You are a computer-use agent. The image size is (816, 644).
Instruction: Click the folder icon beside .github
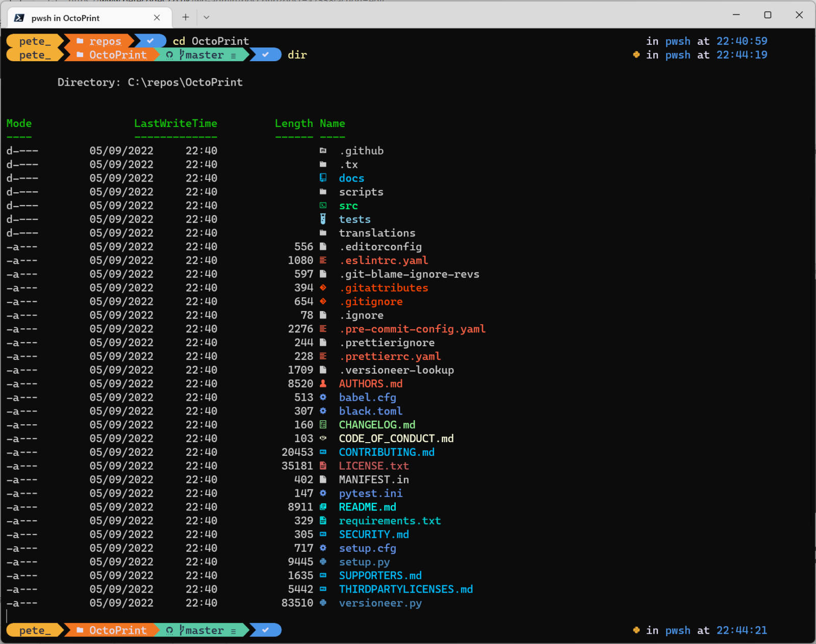[323, 150]
